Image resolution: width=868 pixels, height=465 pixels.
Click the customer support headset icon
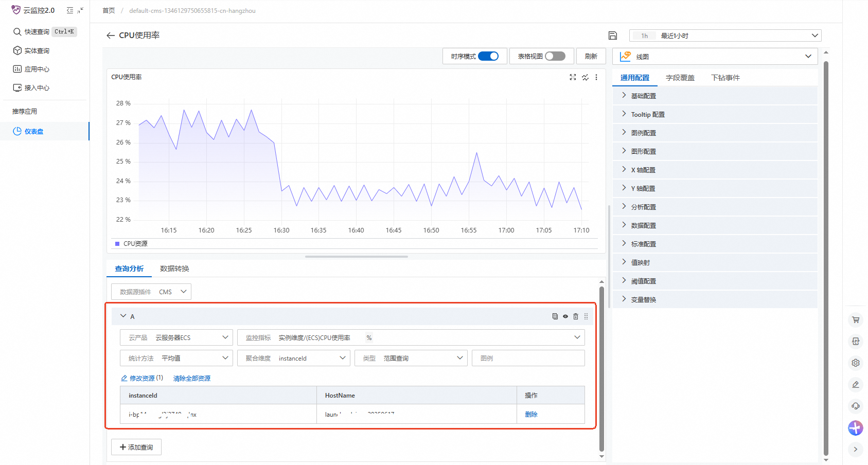point(856,406)
